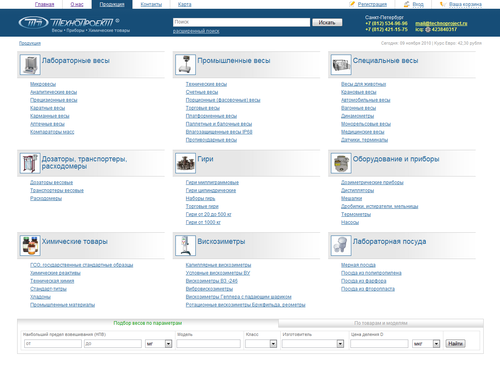Open the Стандарт-титры link
Viewport: 500px width, 367px height.
pyautogui.click(x=48, y=289)
